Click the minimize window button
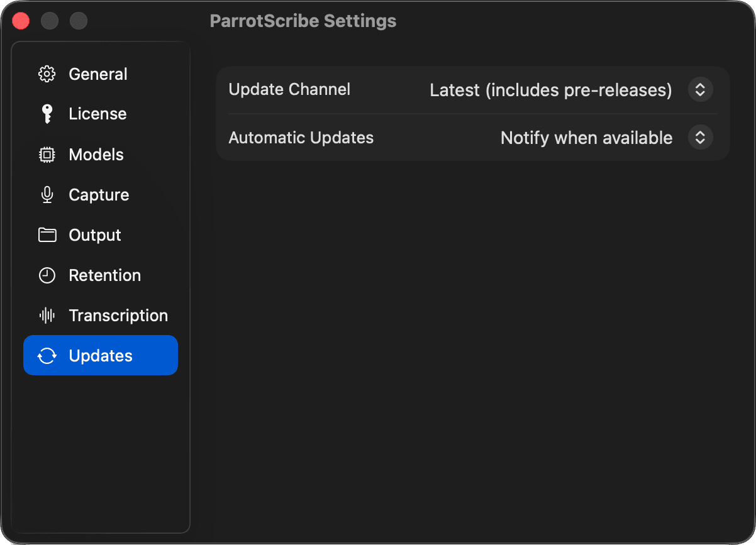756x545 pixels. point(50,21)
